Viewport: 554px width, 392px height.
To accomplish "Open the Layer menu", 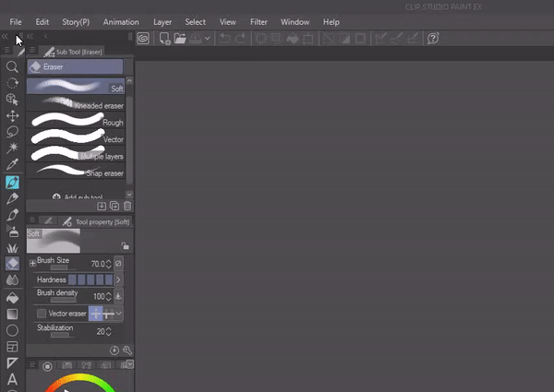I will click(163, 22).
